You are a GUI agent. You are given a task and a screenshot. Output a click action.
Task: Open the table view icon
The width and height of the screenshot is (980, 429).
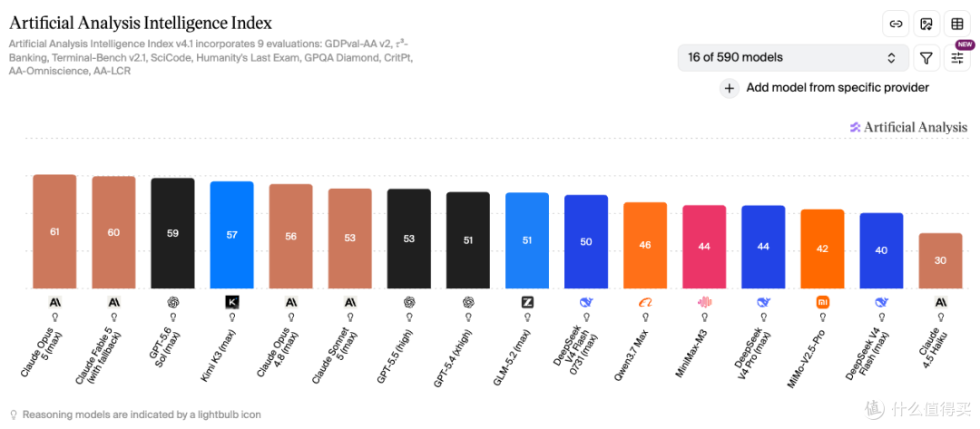pos(957,24)
